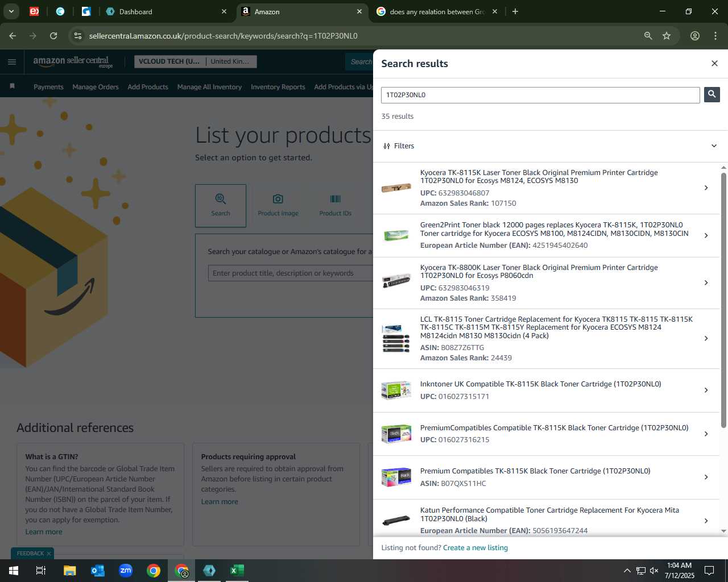
Task: Click Learn more under What is a GTIN
Action: pos(44,532)
